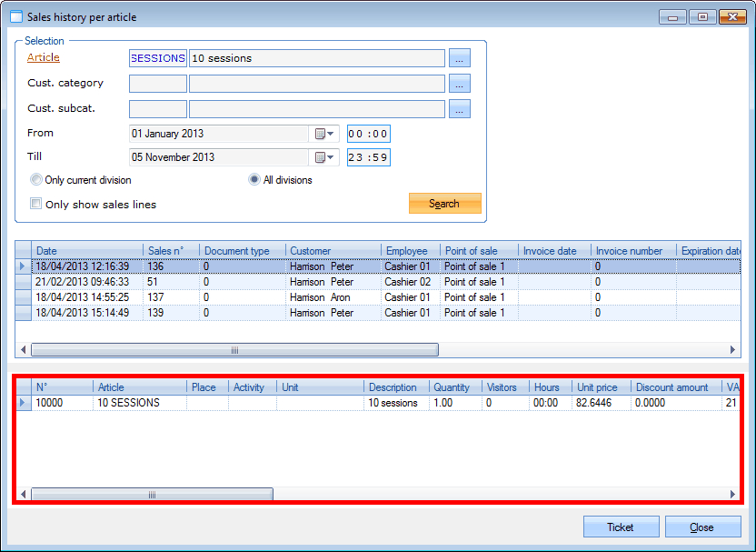Open the underlined Article link
This screenshot has height=552, width=756.
44,57
